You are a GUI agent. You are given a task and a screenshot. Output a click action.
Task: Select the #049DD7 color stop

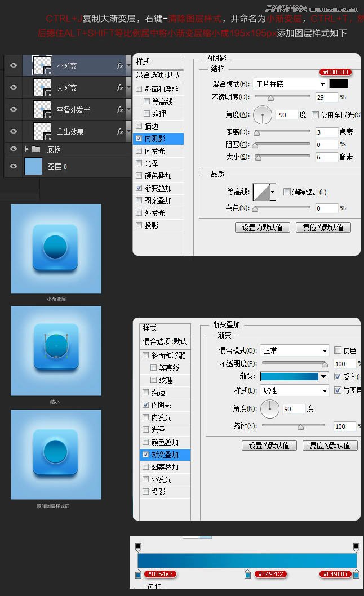pyautogui.click(x=356, y=574)
